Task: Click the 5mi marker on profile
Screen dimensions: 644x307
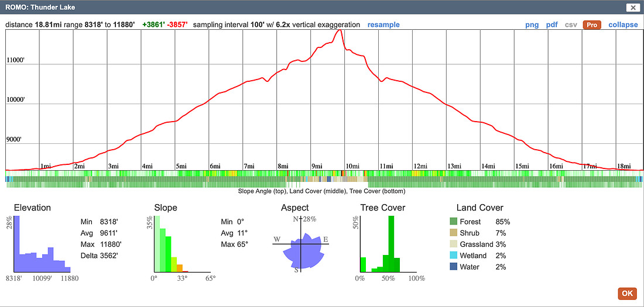Action: click(x=181, y=166)
